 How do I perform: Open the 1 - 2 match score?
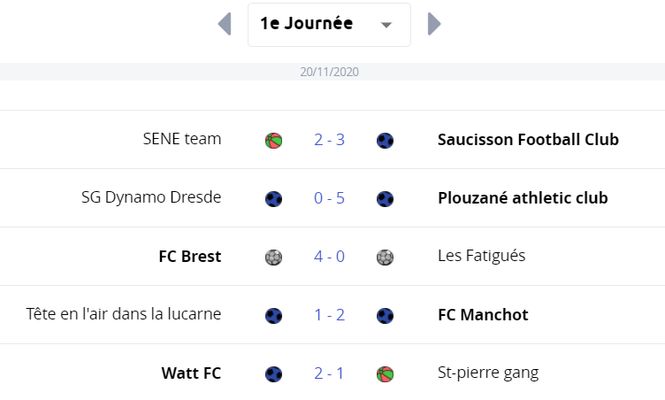(x=330, y=315)
